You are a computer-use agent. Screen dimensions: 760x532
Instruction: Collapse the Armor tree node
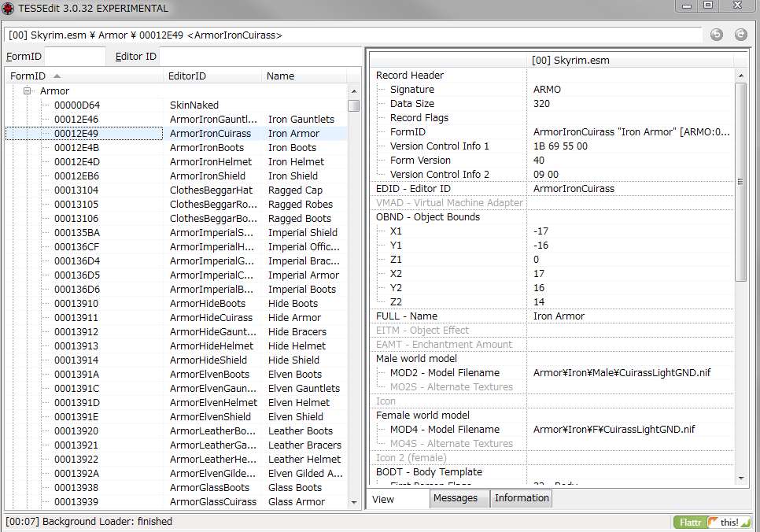[x=28, y=91]
